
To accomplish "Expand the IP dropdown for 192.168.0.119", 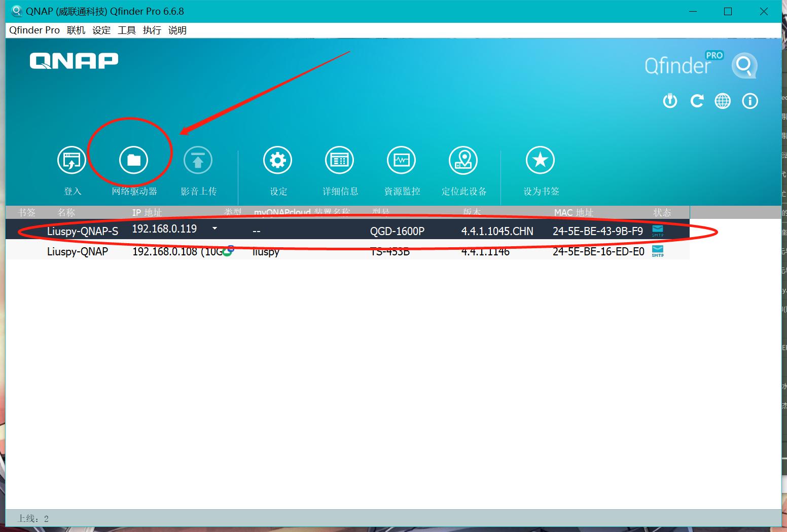I will tap(214, 229).
